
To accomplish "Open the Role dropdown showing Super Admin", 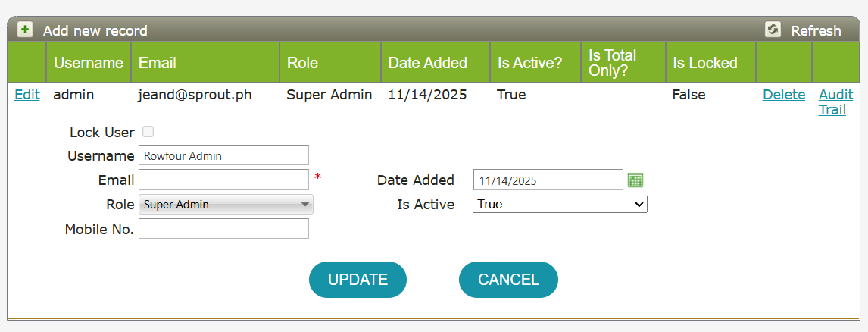I will tap(226, 205).
